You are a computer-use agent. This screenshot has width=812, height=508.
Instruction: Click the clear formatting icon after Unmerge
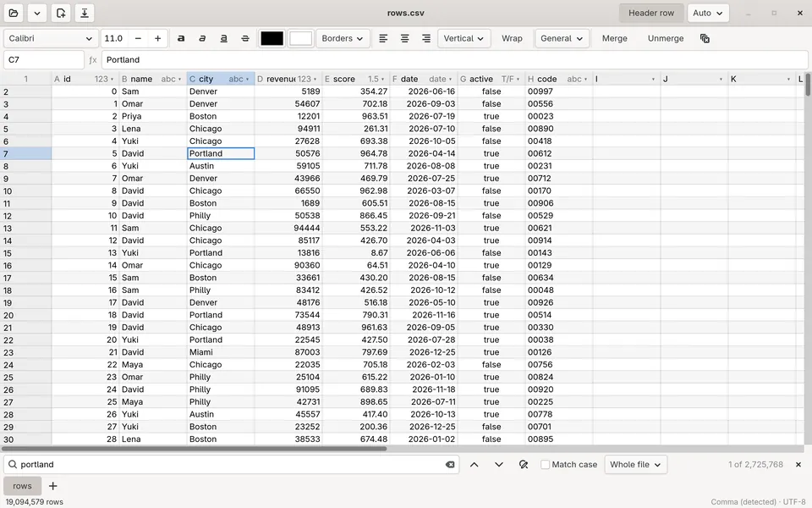click(705, 38)
